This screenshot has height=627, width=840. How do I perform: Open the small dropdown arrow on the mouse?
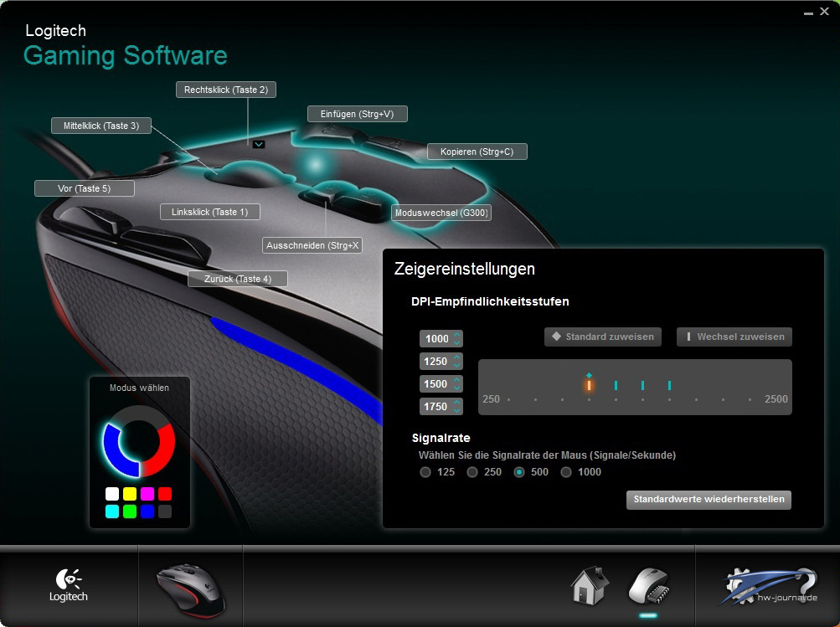259,144
